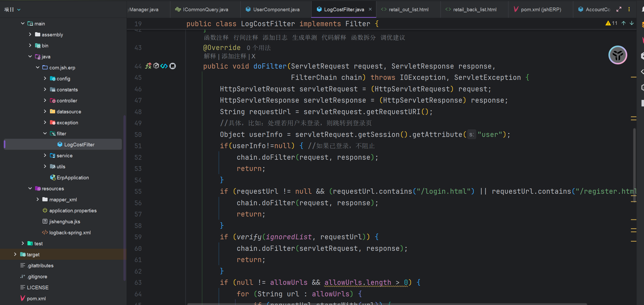Click the gray cube gutter icon on line 44
Screen dimensions: 644x305
pos(156,66)
